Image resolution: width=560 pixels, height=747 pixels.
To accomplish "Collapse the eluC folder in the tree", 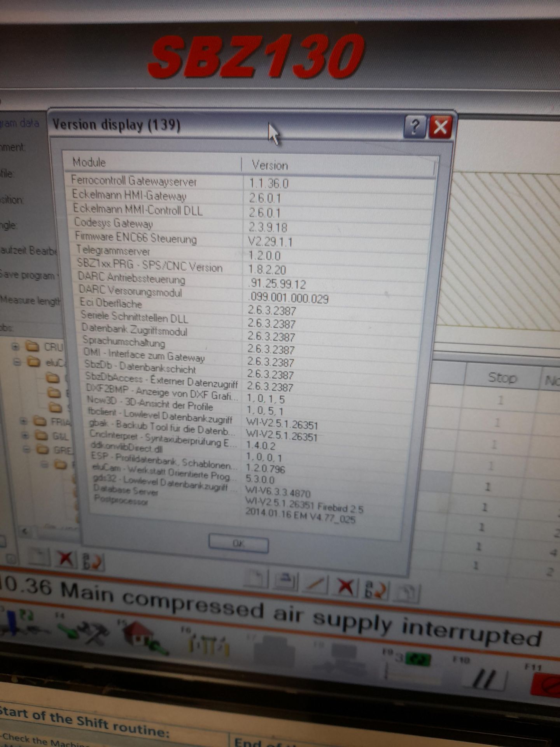I will pyautogui.click(x=17, y=362).
